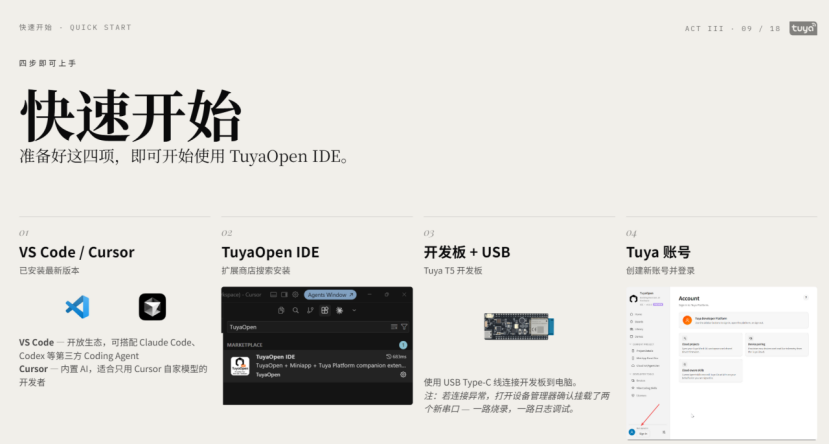This screenshot has width=830, height=444.
Task: Open the Agents Window button
Action: (x=330, y=295)
